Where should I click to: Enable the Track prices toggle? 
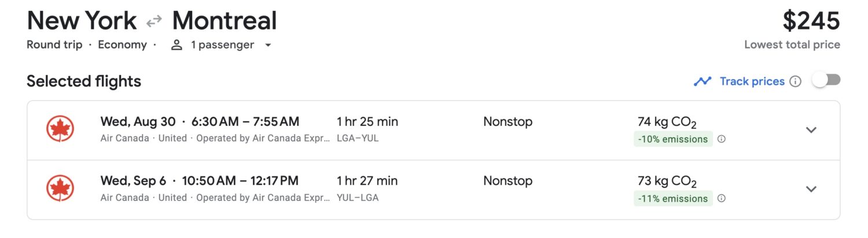(826, 81)
